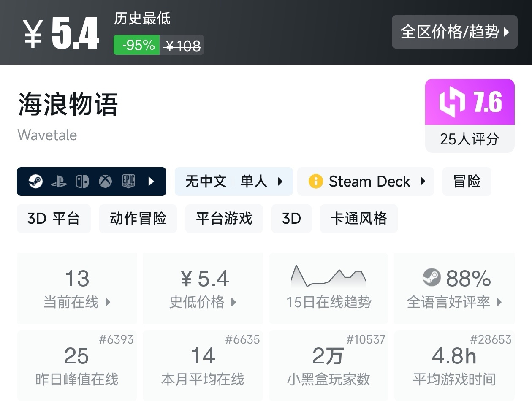Click the Heybox logo in the 7.6 rating badge

pyautogui.click(x=452, y=102)
